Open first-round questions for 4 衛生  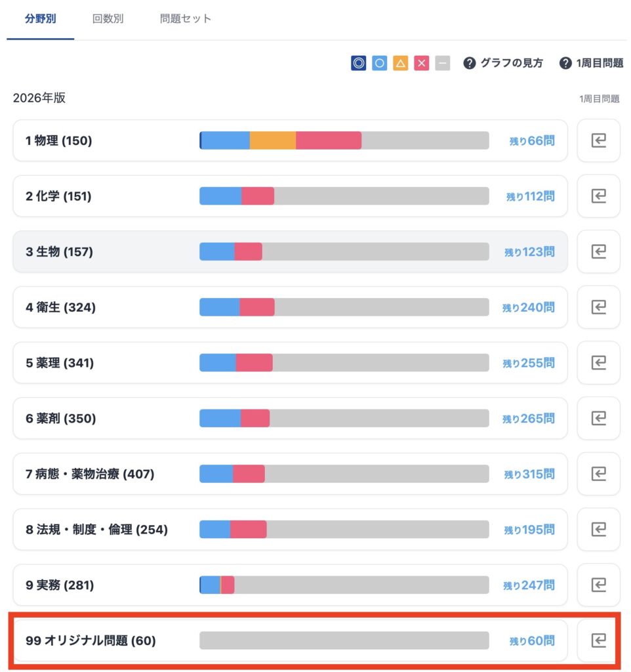coord(598,307)
